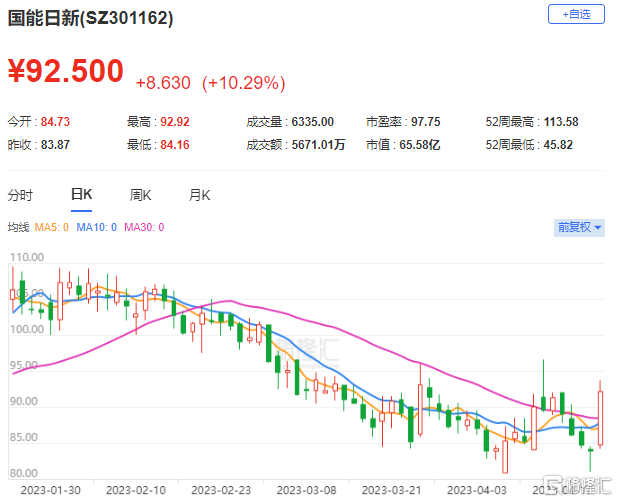The width and height of the screenshot is (618, 502).
Task: Switch to 分时 intraday tab
Action: pyautogui.click(x=20, y=195)
